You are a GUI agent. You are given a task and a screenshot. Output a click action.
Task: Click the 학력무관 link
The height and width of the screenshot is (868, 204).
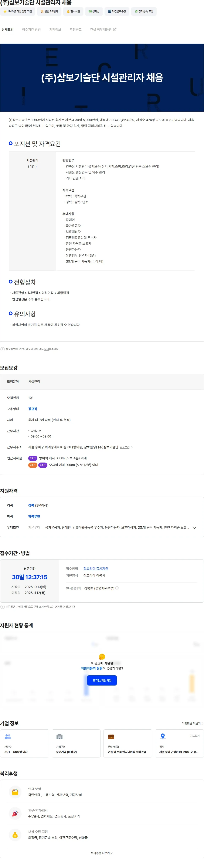(34, 517)
